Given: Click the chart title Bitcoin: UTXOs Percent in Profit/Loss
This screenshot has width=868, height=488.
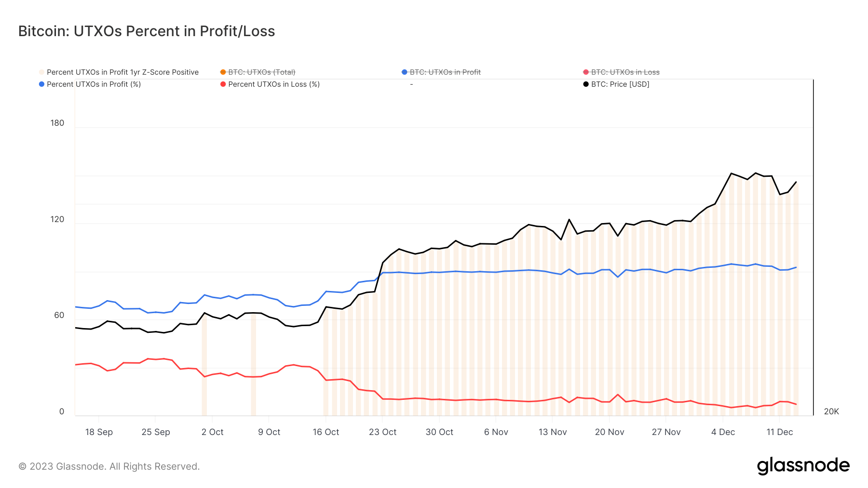Looking at the screenshot, I should (147, 31).
